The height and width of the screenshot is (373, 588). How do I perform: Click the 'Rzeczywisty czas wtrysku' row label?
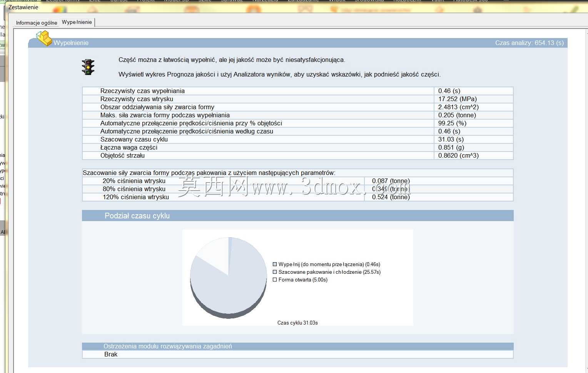[137, 99]
